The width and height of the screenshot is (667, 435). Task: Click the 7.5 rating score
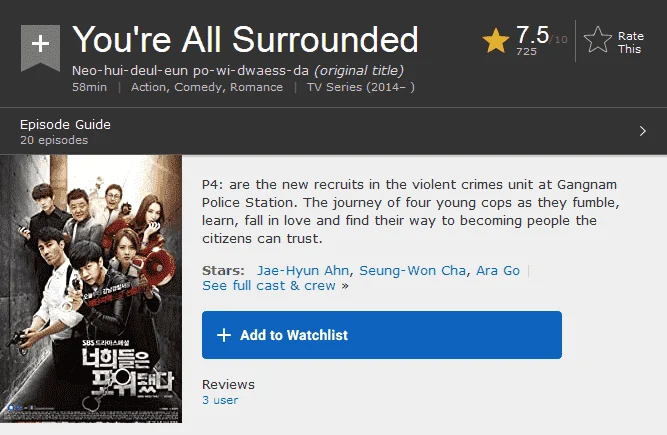click(533, 35)
